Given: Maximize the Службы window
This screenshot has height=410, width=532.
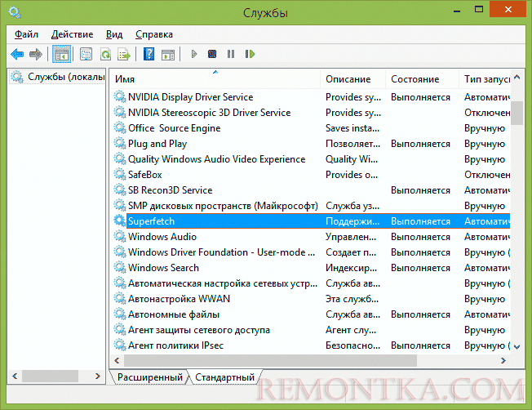Looking at the screenshot, I should [479, 10].
